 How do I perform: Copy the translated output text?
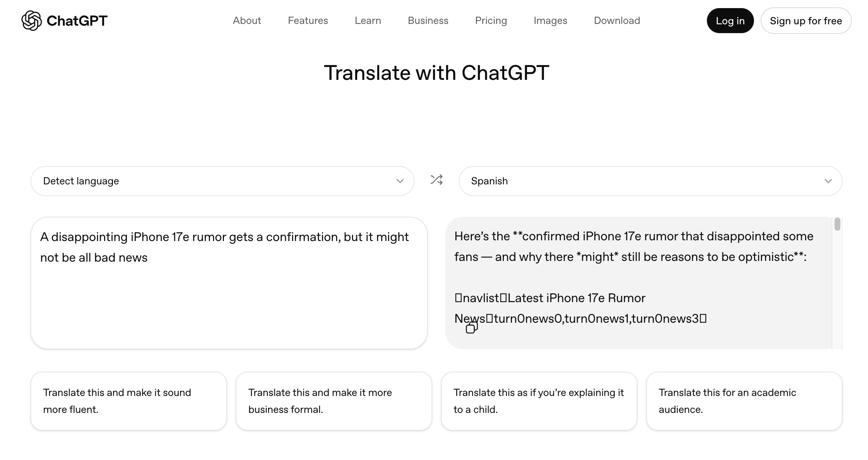coord(472,328)
